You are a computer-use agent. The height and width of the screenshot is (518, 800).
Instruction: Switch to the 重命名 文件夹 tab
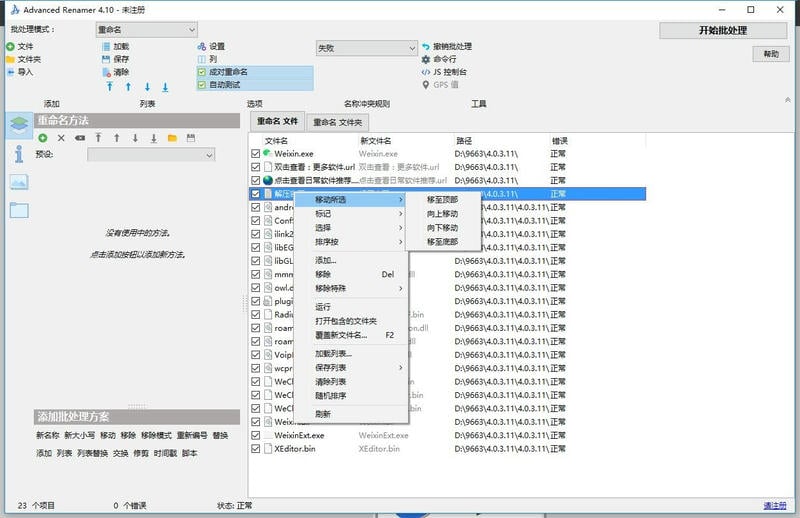(337, 122)
